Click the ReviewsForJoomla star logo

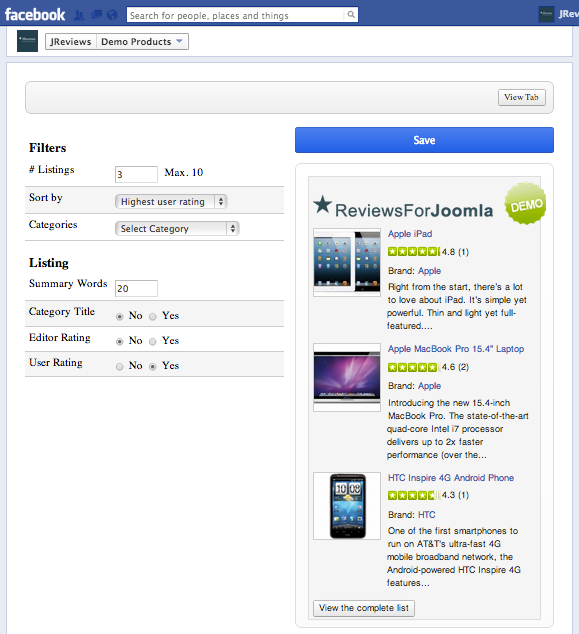[323, 204]
